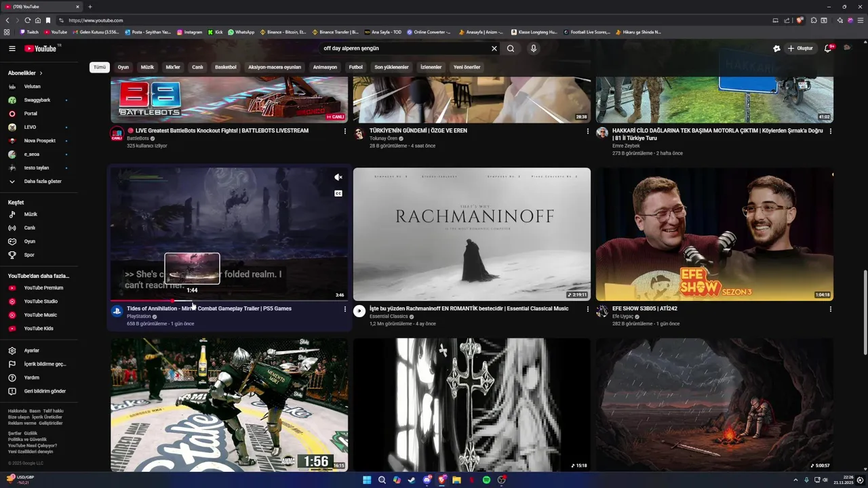This screenshot has width=868, height=488.
Task: Seek on the Tides of Annihilation progress bar
Action: [229, 300]
